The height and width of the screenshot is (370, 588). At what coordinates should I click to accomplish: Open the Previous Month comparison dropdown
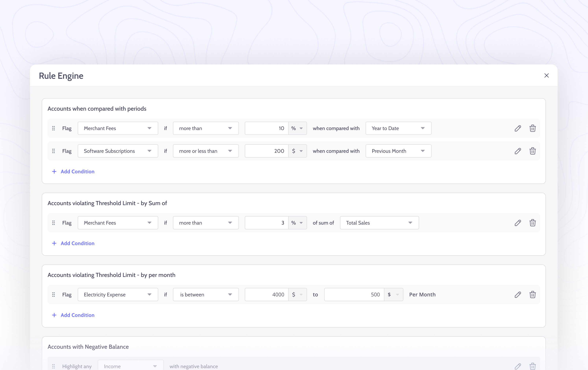tap(398, 151)
